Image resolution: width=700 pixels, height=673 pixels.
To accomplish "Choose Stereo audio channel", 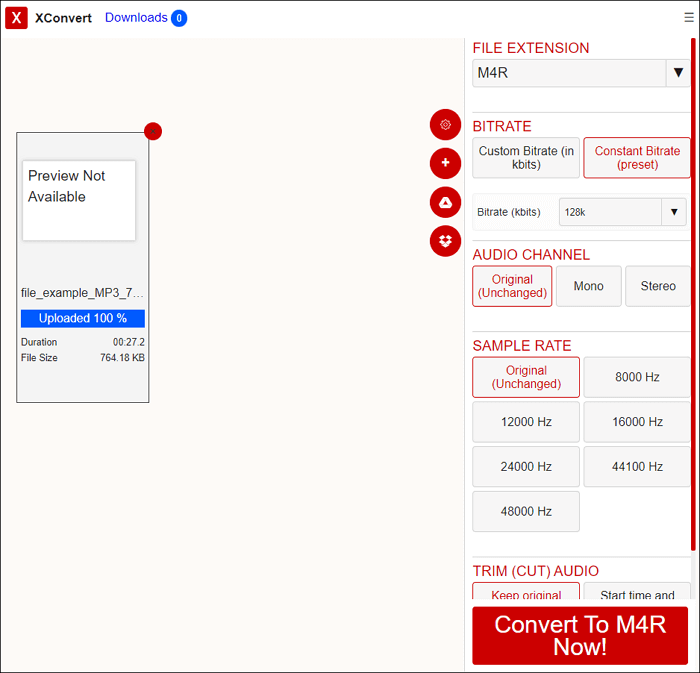I will (658, 286).
